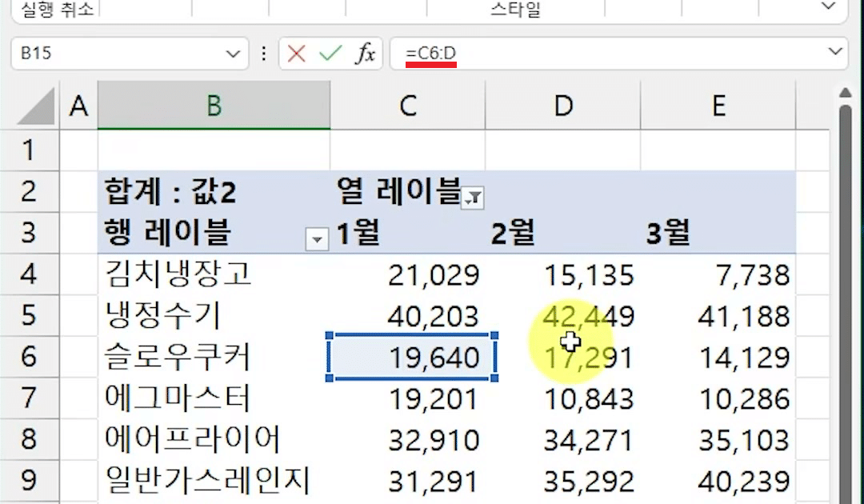Click the vertical scrollbar thumb

846,303
